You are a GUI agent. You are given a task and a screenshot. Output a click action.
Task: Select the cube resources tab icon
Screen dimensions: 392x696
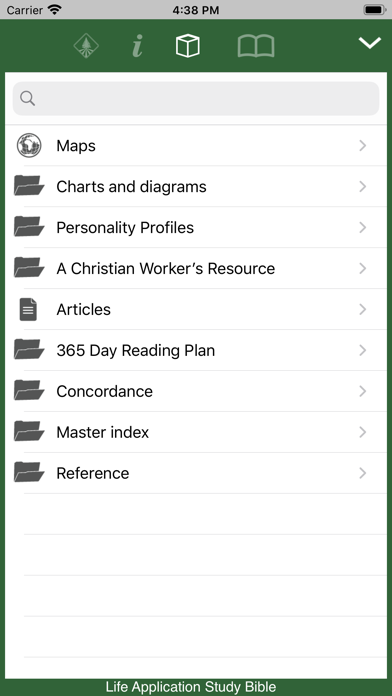187,46
